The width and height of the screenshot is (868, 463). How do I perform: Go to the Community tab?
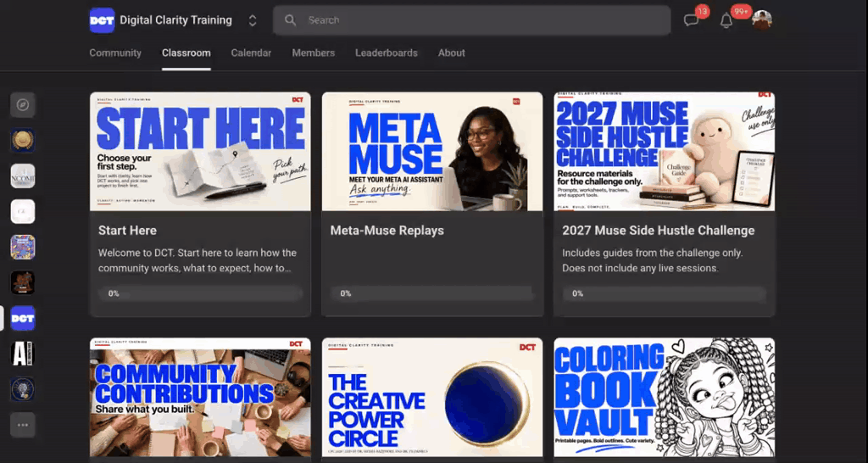pos(115,53)
